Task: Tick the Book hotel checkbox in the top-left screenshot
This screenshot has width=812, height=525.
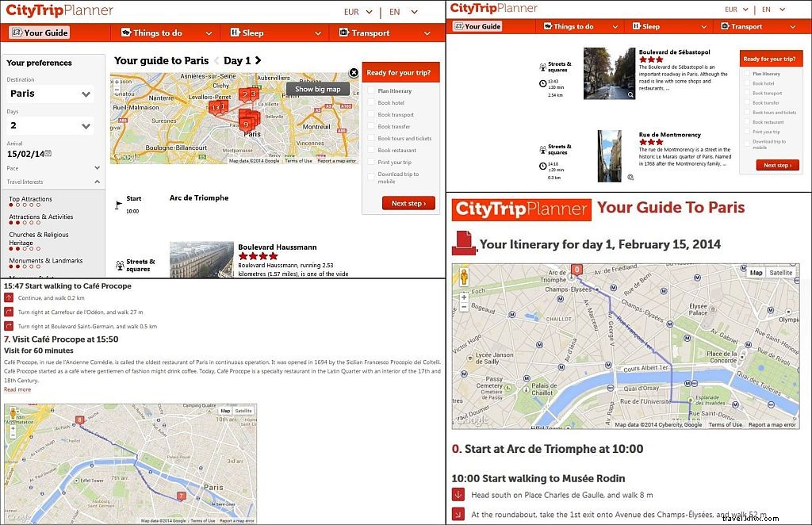Action: [x=371, y=102]
